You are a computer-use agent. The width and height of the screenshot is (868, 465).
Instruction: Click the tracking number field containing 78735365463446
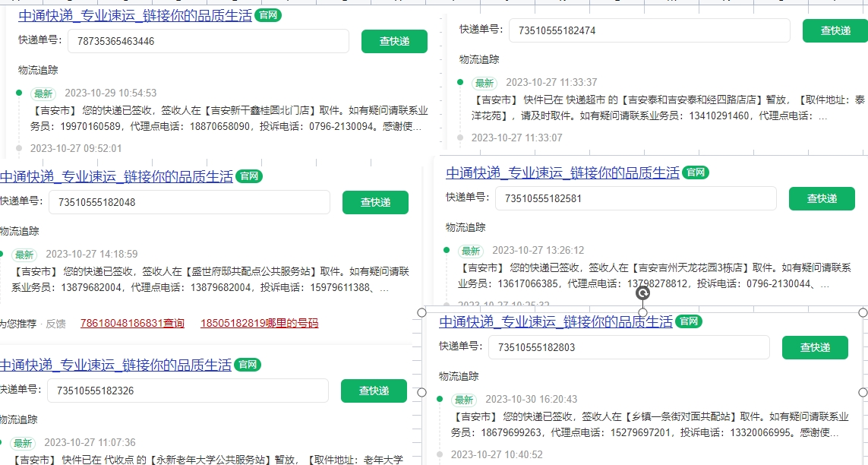tap(208, 41)
